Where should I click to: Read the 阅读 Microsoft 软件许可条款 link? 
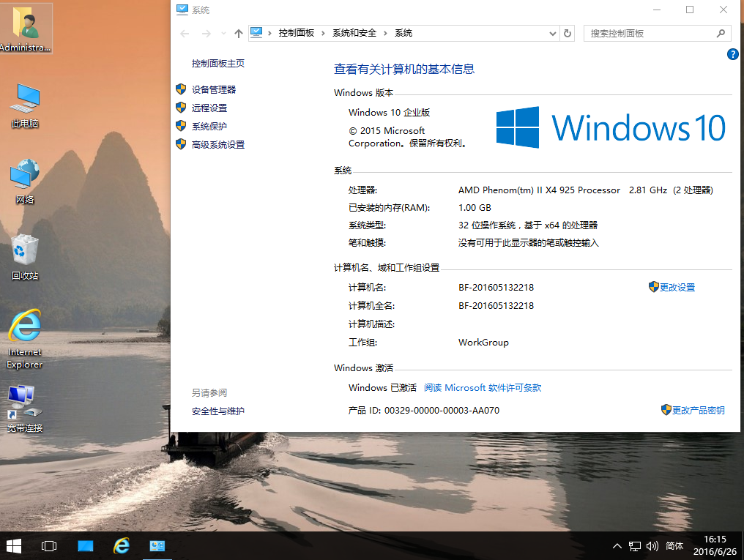coord(483,388)
